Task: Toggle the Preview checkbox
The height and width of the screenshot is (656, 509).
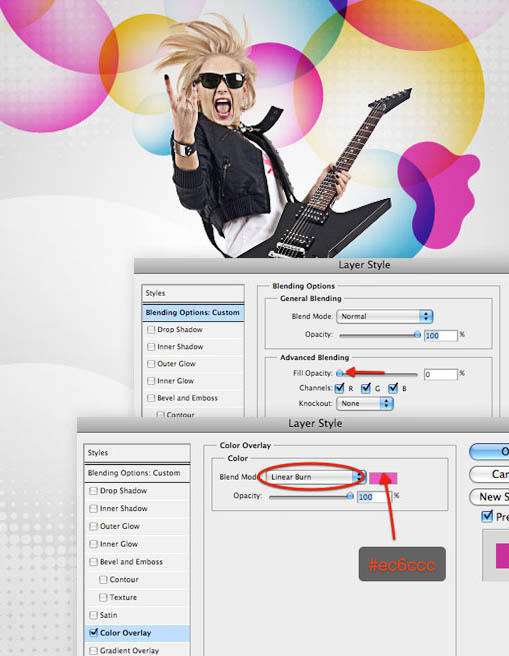Action: pos(487,516)
